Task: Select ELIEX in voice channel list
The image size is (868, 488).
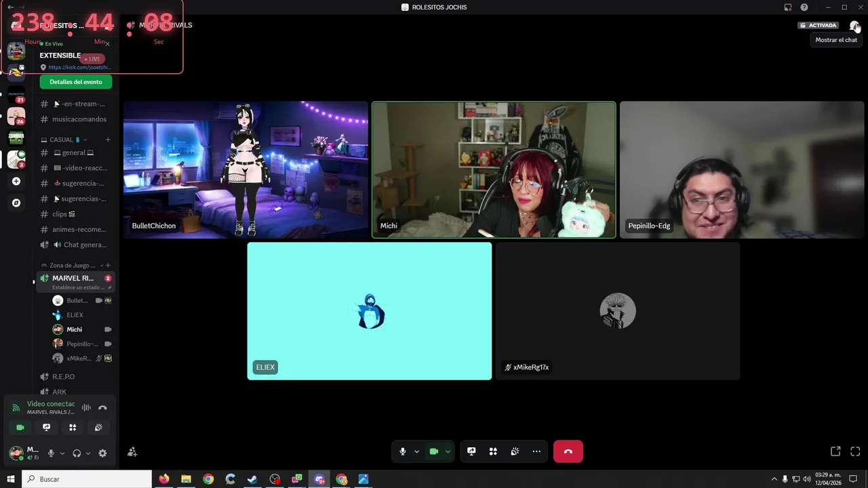Action: [81, 315]
